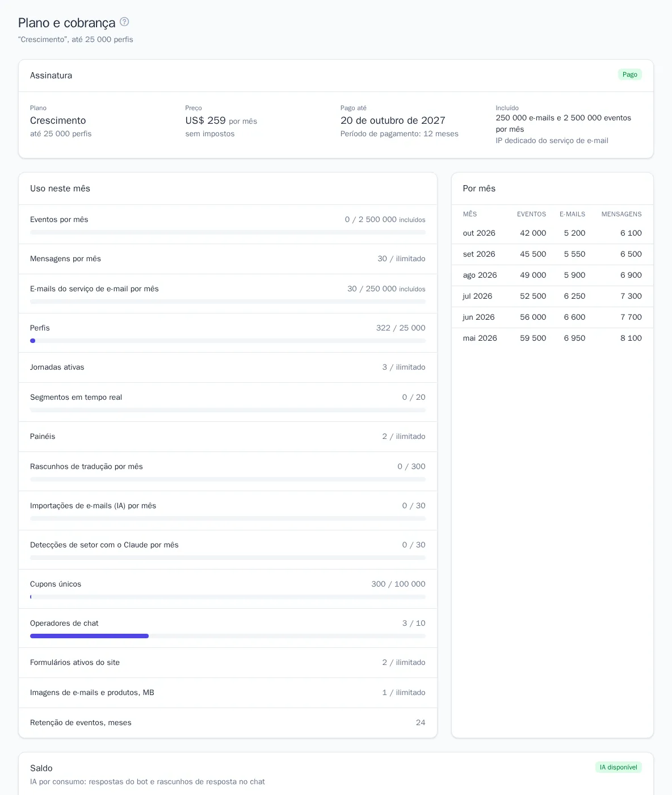Click the Operadores de chat progress bar
The image size is (672, 795).
coord(228,636)
